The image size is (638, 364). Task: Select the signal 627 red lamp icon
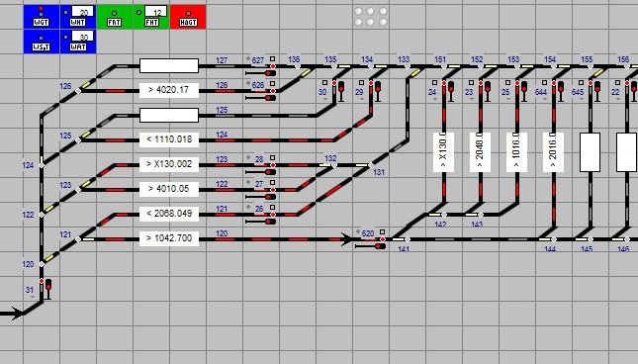tap(261, 73)
